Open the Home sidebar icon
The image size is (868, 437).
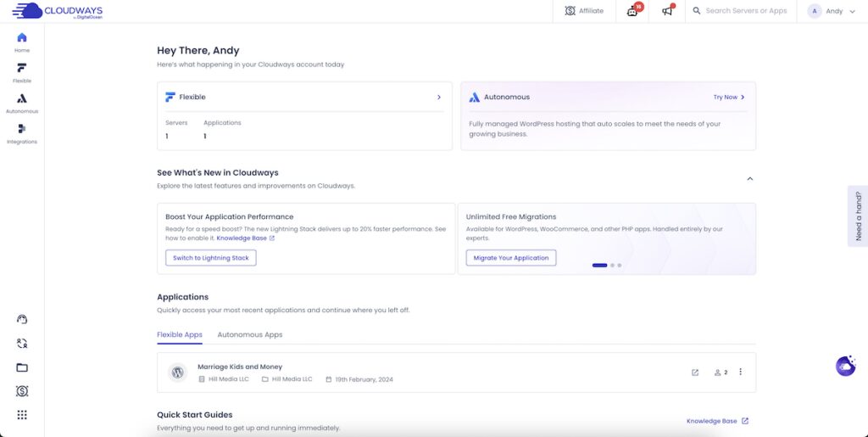[21, 42]
